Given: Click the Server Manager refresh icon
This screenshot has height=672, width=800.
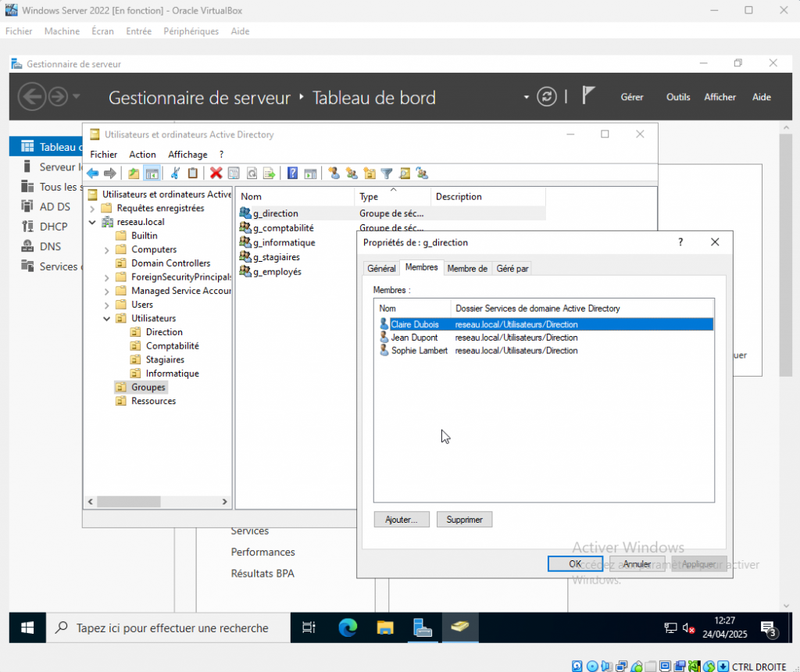Looking at the screenshot, I should point(548,97).
